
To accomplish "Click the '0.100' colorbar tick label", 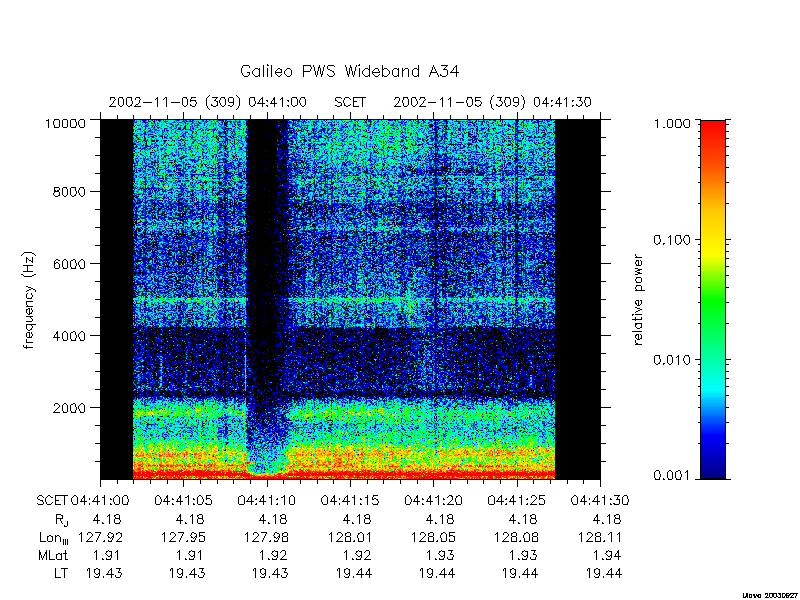I will (670, 240).
